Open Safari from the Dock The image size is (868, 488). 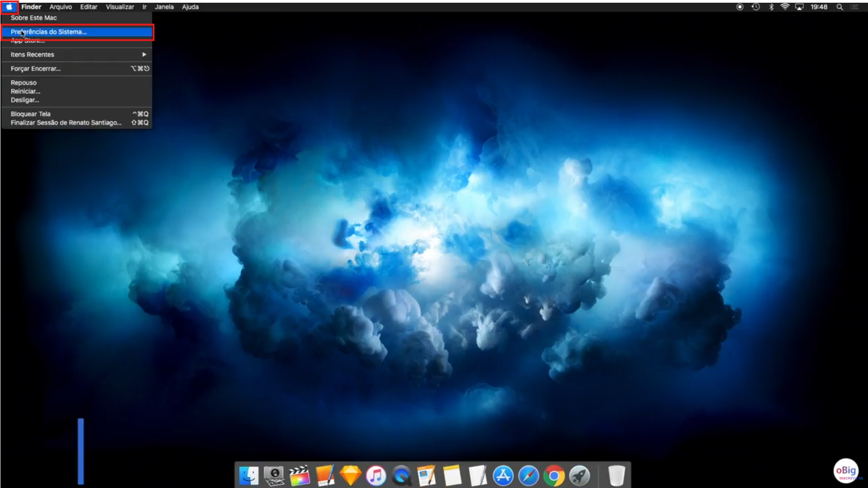[528, 475]
